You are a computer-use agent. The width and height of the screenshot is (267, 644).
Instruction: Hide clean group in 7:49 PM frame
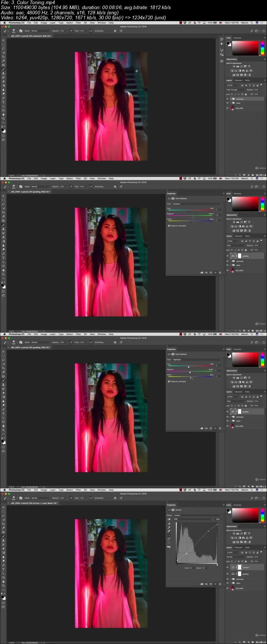227,103
